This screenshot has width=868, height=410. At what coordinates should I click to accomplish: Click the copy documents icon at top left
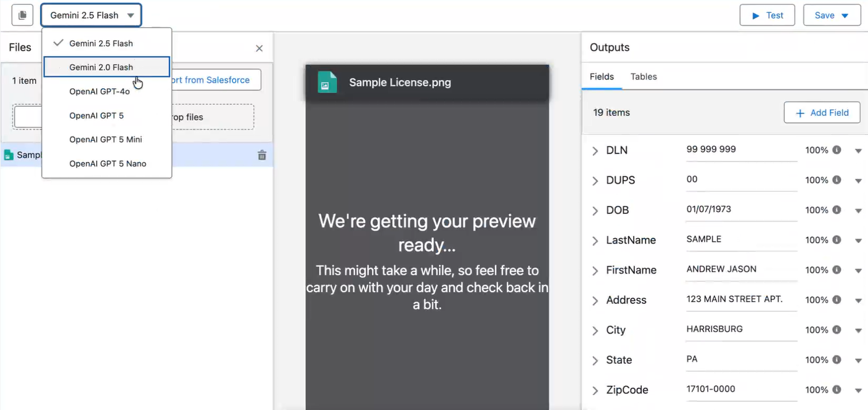tap(22, 15)
